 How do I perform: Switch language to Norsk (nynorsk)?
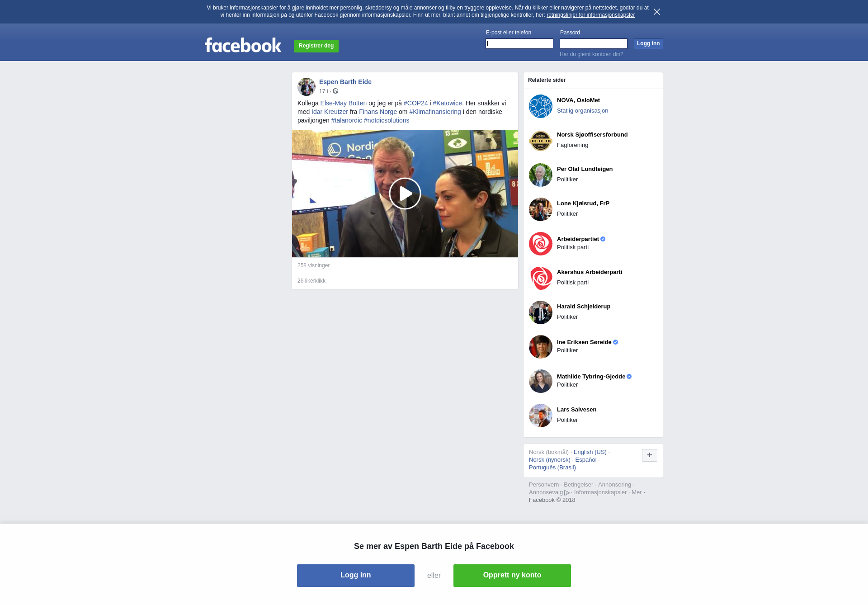pyautogui.click(x=550, y=460)
